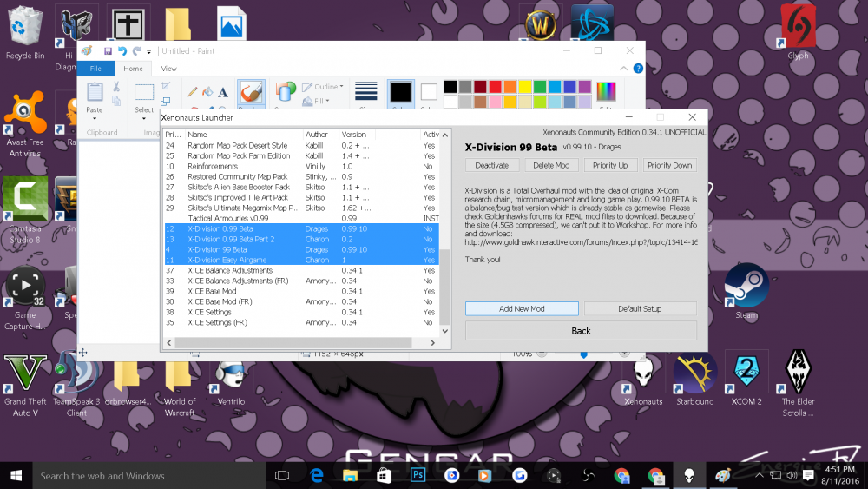Switch to Paint's View tab
The image size is (868, 489).
tap(169, 69)
